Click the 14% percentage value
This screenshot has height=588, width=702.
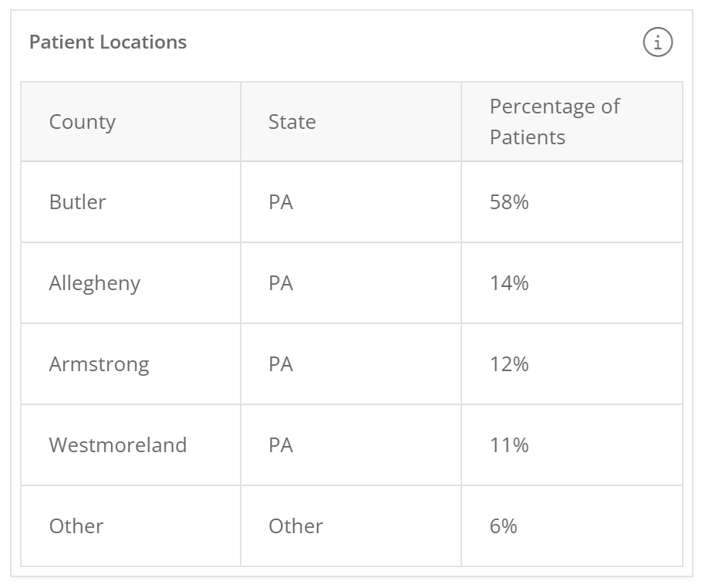pyautogui.click(x=509, y=283)
